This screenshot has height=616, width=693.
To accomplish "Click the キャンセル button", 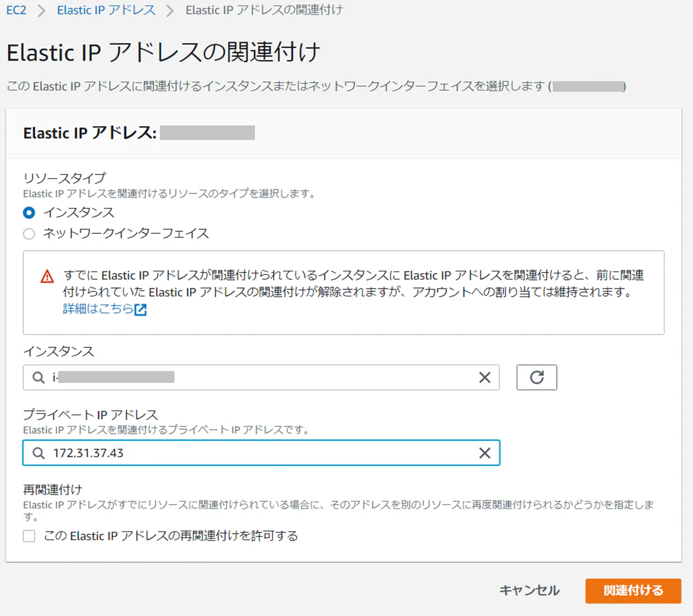I will [529, 590].
